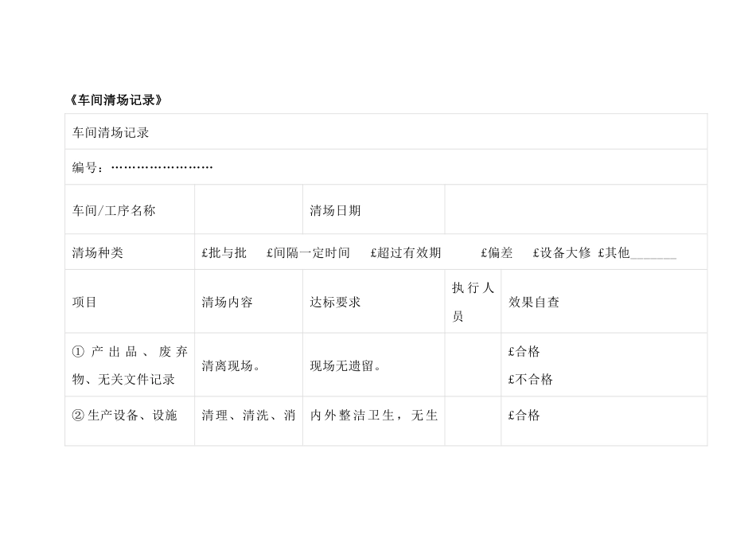Click the ① 产出品、废弃物 item cell
This screenshot has width=756, height=535.
(130, 365)
